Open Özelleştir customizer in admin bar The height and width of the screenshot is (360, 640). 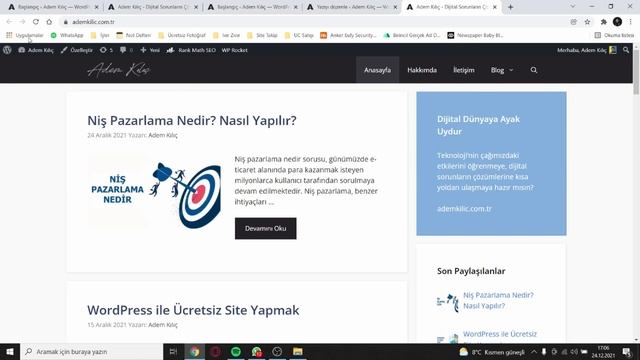(76, 50)
